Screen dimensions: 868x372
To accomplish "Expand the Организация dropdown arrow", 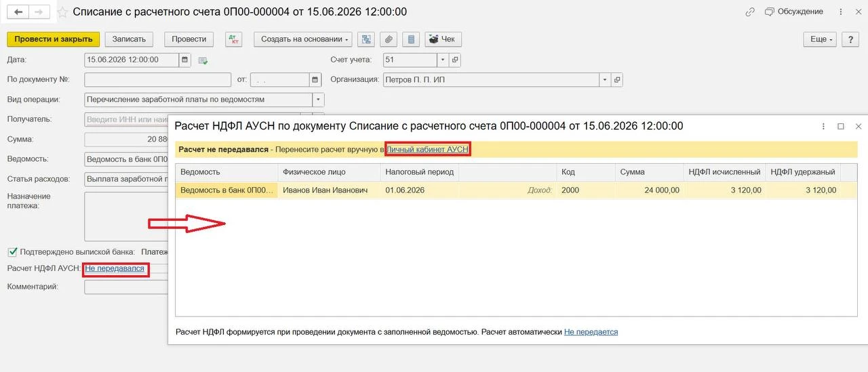I will coord(605,80).
